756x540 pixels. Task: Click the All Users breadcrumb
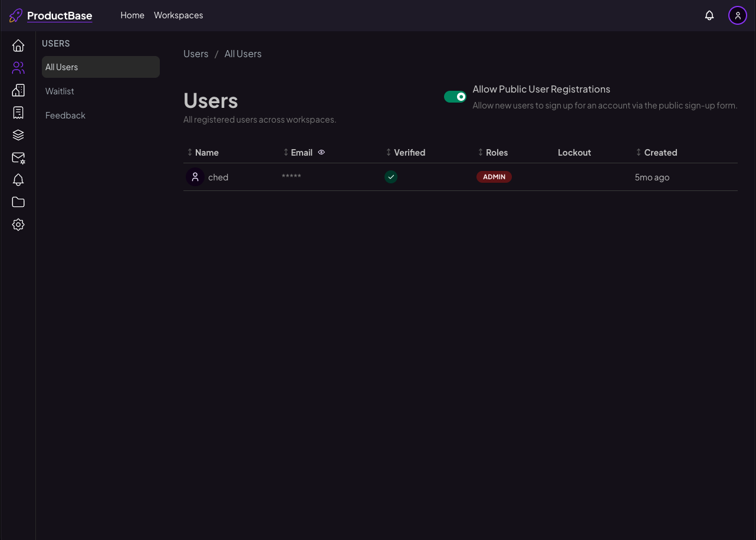(x=243, y=54)
